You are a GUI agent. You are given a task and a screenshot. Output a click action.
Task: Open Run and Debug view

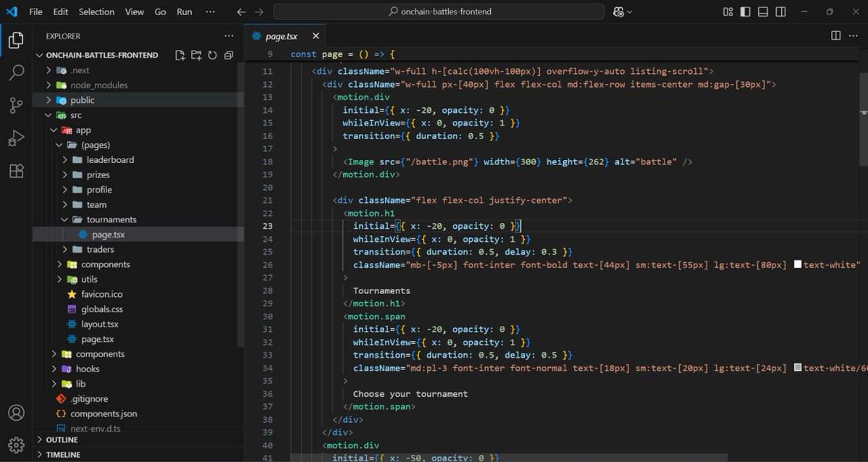[x=16, y=138]
